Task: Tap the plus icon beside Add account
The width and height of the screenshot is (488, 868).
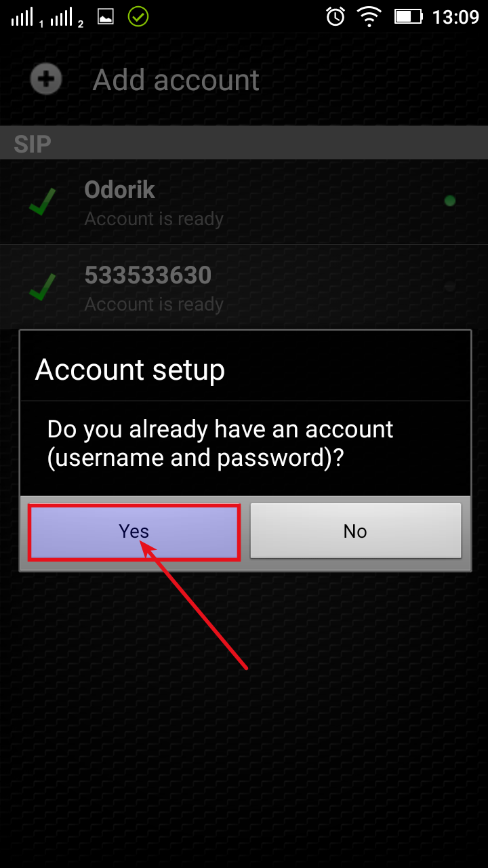Action: (x=46, y=80)
